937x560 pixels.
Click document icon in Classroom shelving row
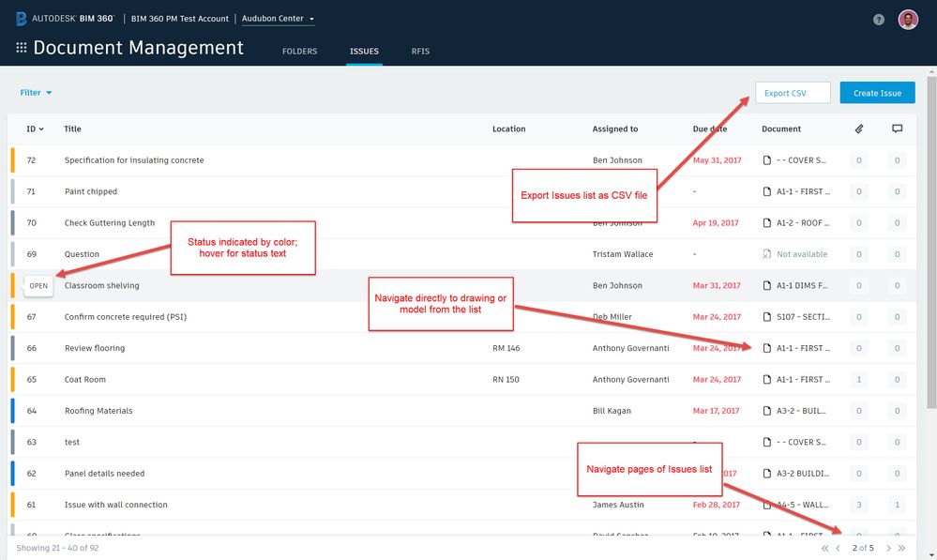(766, 286)
